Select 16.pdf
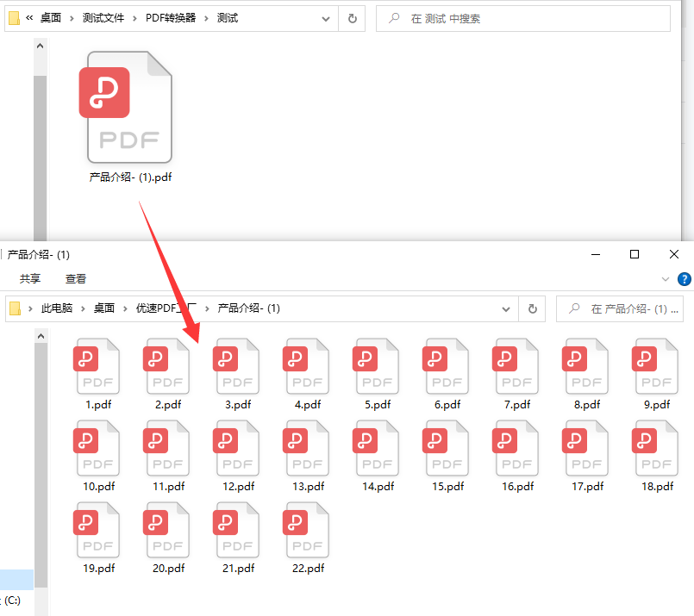This screenshot has height=616, width=694. tap(516, 448)
